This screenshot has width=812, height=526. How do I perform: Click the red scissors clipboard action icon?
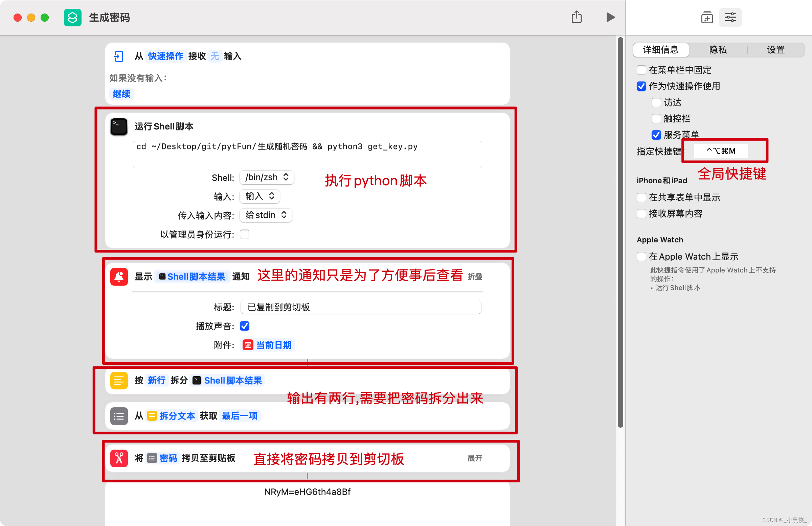tap(119, 458)
